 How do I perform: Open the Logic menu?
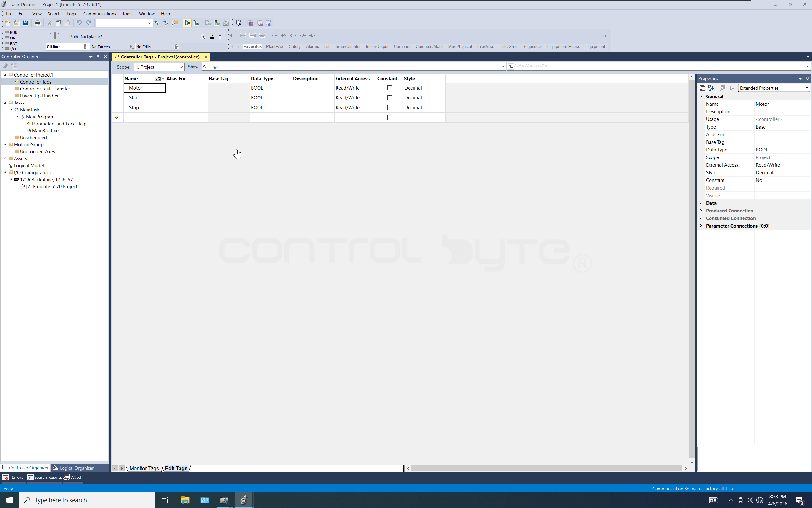72,14
